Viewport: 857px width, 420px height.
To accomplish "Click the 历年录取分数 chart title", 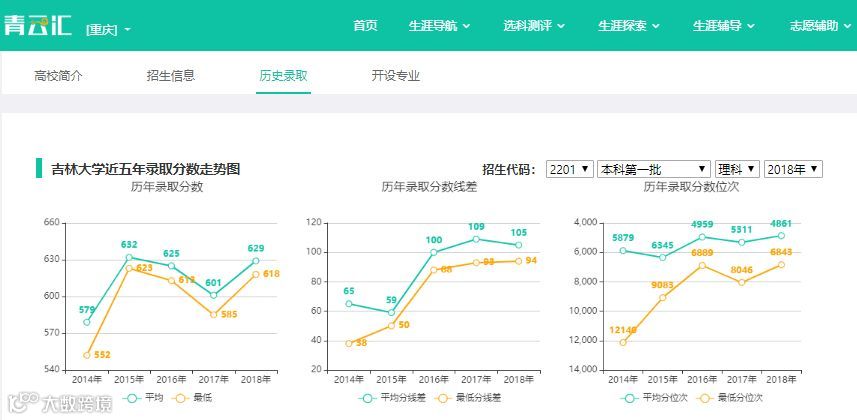I will click(x=167, y=186).
